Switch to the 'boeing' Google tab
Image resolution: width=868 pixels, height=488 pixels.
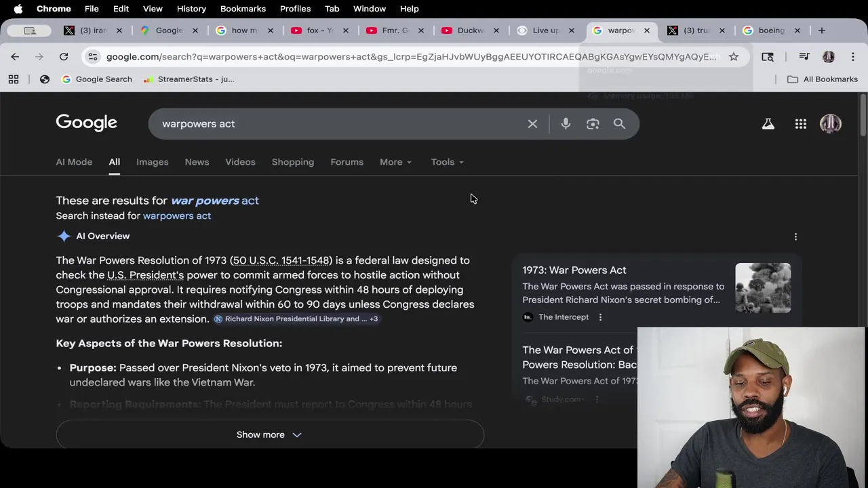point(771,30)
